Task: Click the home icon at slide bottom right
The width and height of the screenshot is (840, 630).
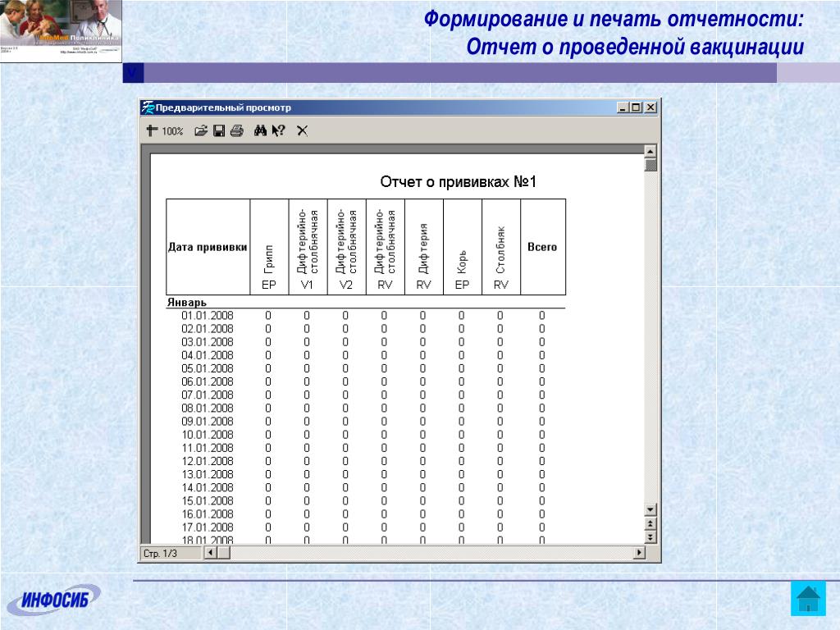Action: (x=808, y=598)
